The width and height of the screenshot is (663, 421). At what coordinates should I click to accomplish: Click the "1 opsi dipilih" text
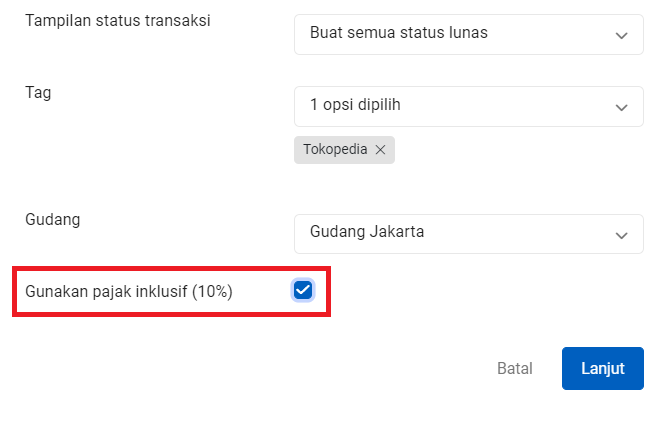click(x=355, y=105)
